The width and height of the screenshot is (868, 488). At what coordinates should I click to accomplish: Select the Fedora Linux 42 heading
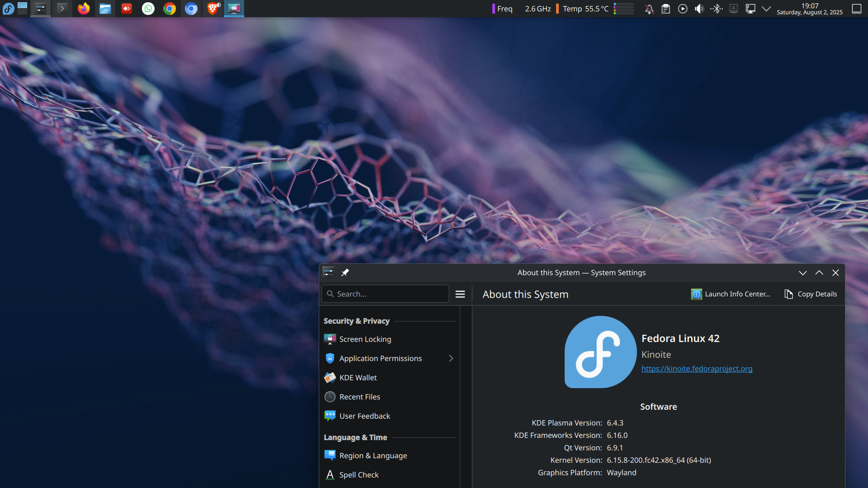pyautogui.click(x=680, y=338)
